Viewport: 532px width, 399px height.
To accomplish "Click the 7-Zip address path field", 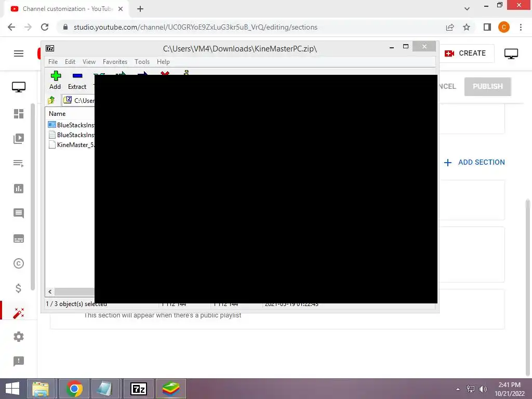I will (79, 100).
